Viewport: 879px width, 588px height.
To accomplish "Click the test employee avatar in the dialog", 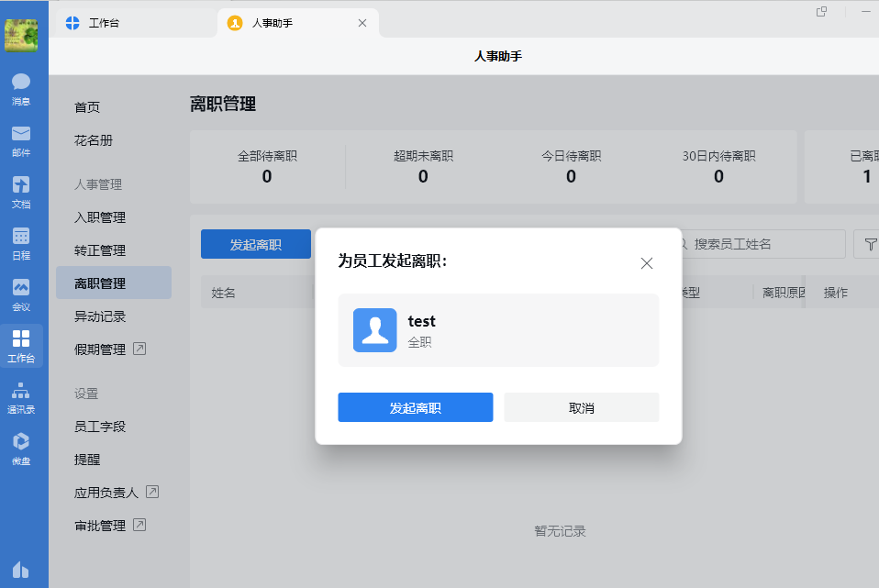I will coord(374,327).
